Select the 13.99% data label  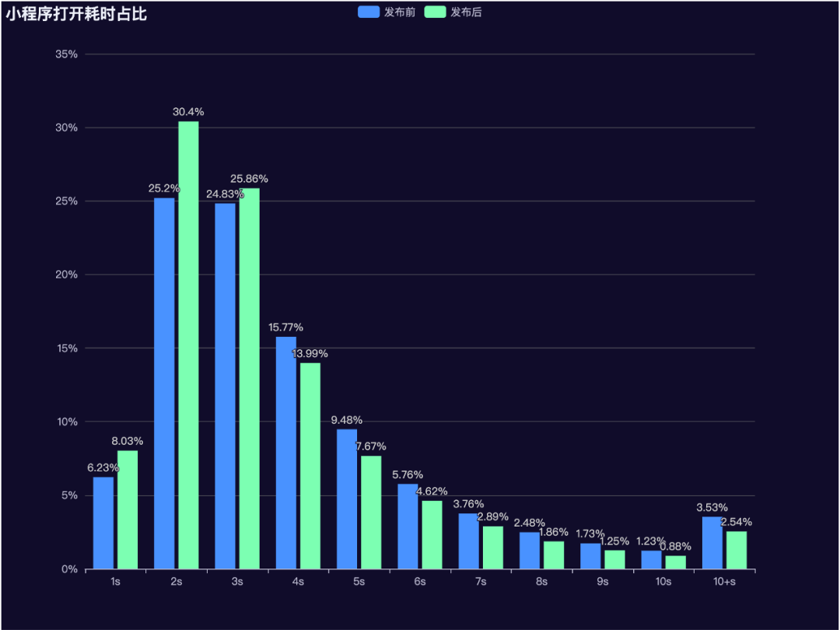[310, 354]
